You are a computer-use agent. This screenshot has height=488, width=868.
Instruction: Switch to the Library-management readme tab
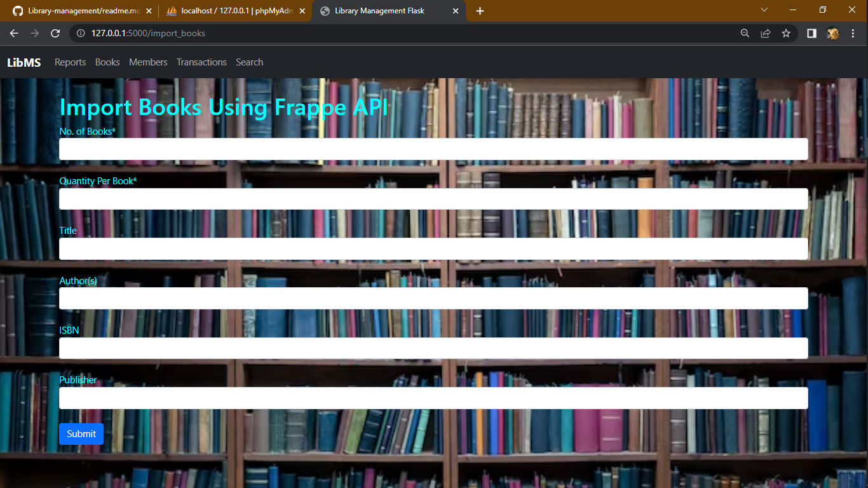(83, 11)
